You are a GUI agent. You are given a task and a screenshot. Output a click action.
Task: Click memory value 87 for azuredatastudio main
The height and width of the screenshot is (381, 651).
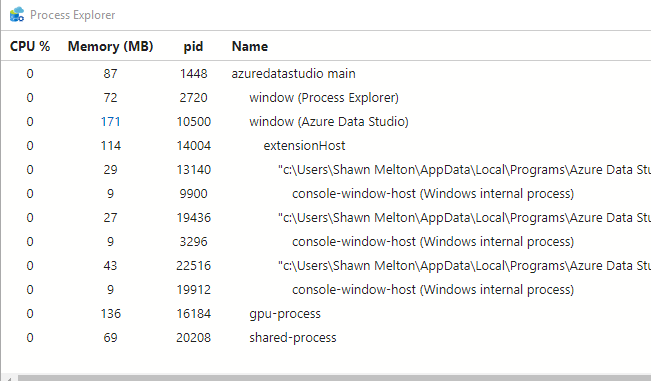(x=110, y=74)
